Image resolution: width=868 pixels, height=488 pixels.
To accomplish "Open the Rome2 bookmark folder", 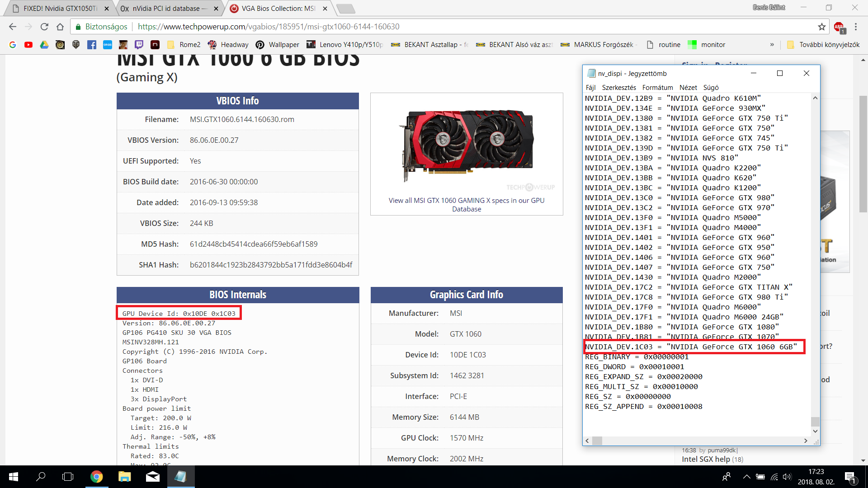I will 184,45.
